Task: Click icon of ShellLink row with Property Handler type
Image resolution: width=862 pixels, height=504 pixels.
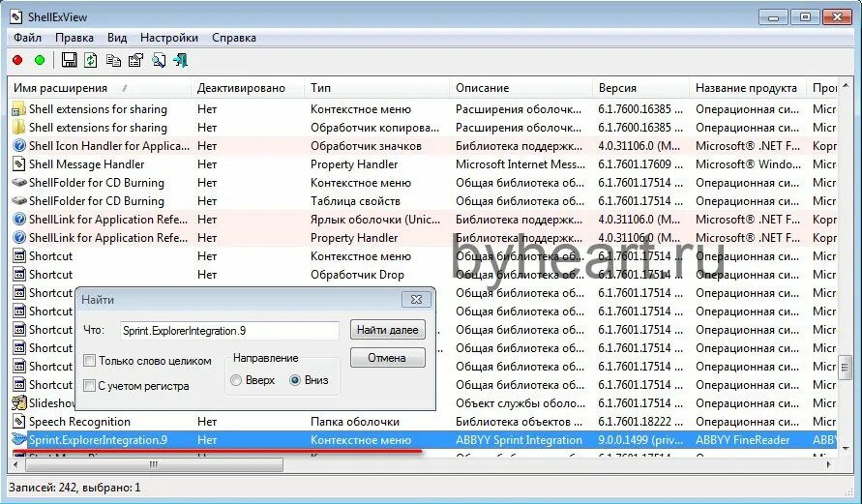Action: (19, 237)
